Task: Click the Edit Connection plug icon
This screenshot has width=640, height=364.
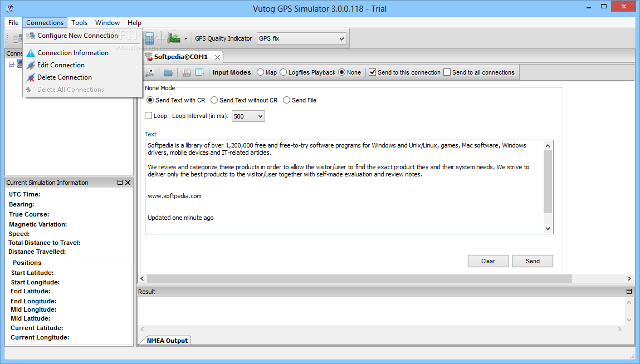Action: pyautogui.click(x=31, y=65)
